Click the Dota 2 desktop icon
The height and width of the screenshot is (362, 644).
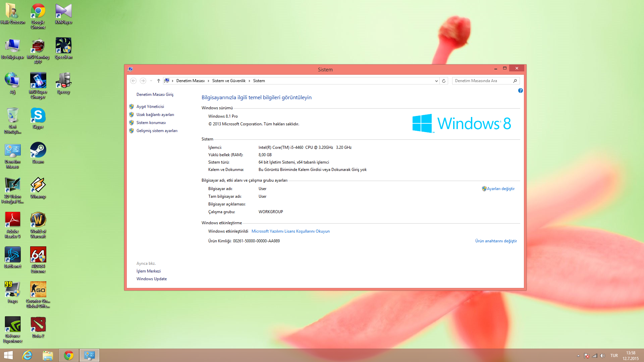click(38, 325)
